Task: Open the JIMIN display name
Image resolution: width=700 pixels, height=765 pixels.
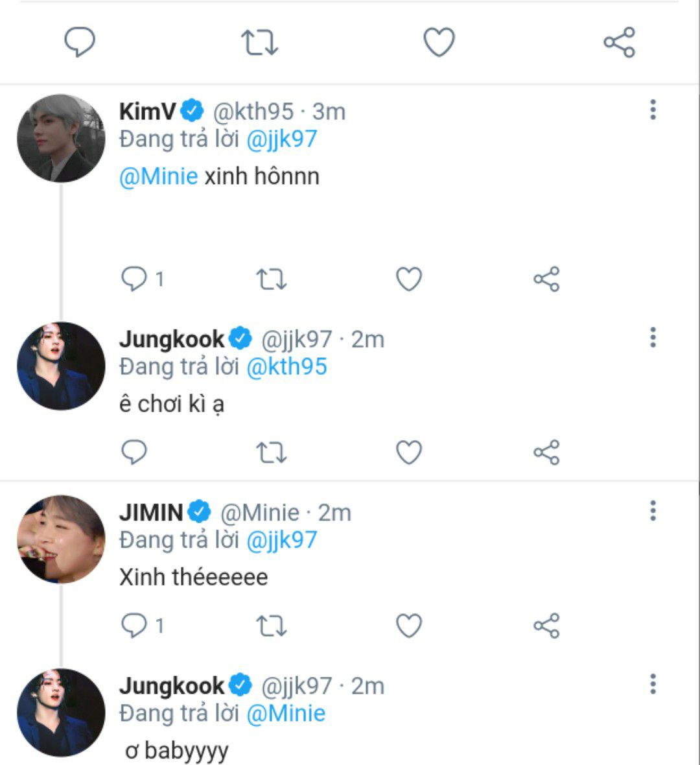Action: [x=151, y=513]
